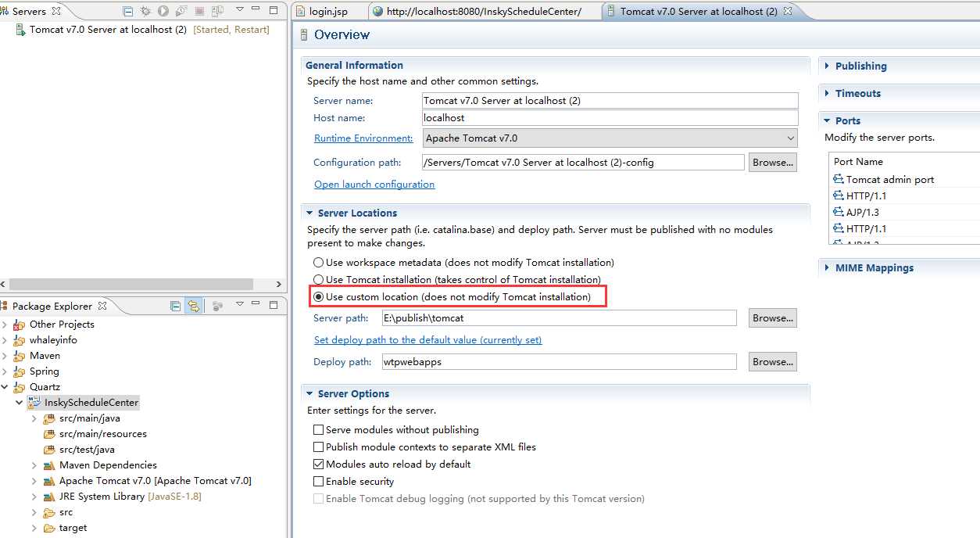Click the Tomcat server icon in Servers list
The width and height of the screenshot is (980, 538).
coord(20,30)
